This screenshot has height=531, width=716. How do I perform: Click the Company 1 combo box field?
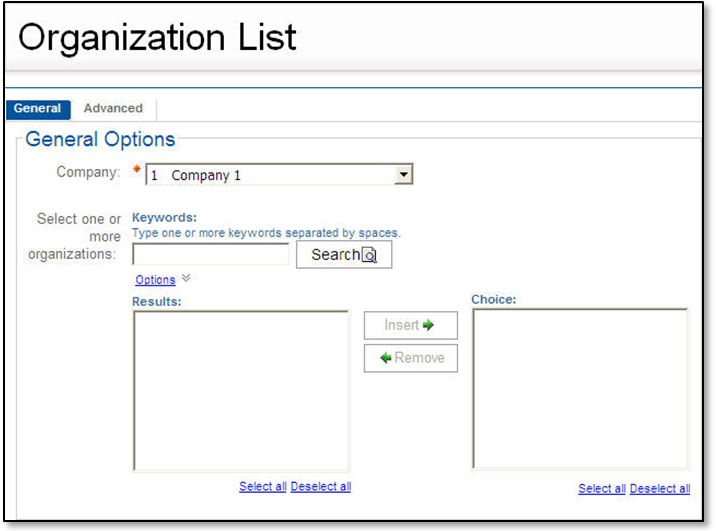pyautogui.click(x=270, y=175)
